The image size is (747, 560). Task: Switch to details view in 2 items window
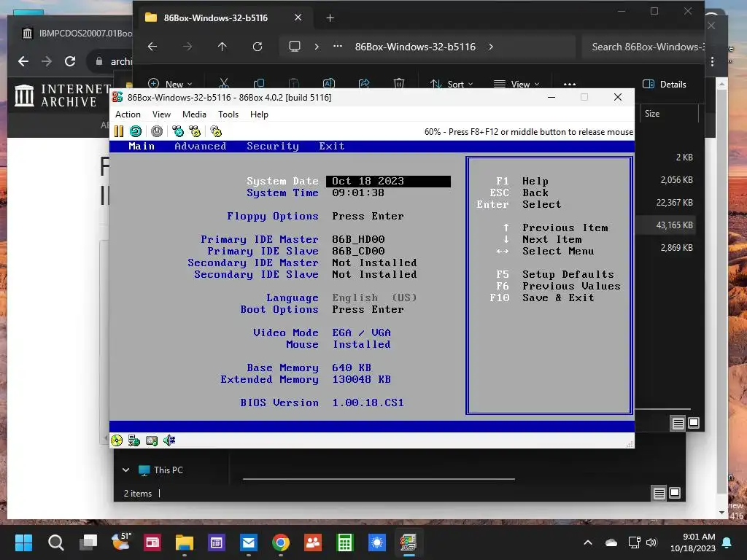pos(659,494)
